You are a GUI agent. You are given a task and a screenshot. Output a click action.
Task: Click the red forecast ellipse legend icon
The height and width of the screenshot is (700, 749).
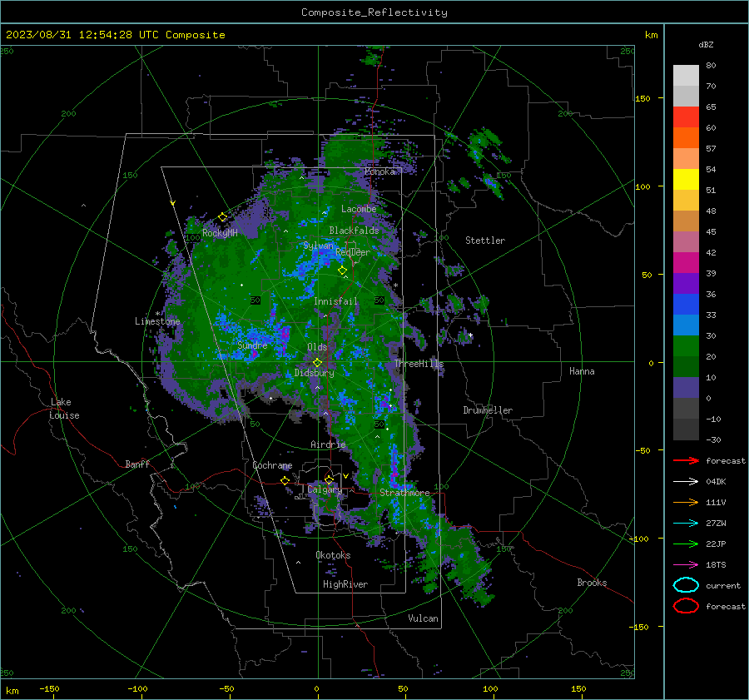(x=686, y=606)
